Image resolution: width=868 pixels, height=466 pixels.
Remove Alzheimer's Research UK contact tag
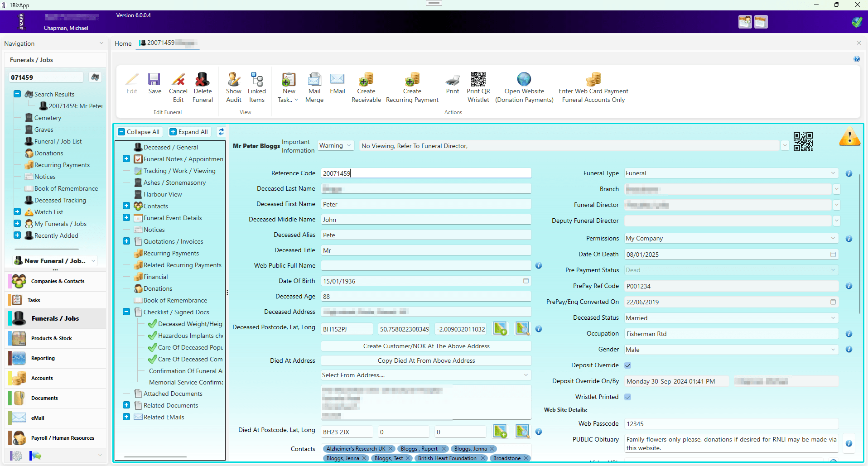pos(391,449)
